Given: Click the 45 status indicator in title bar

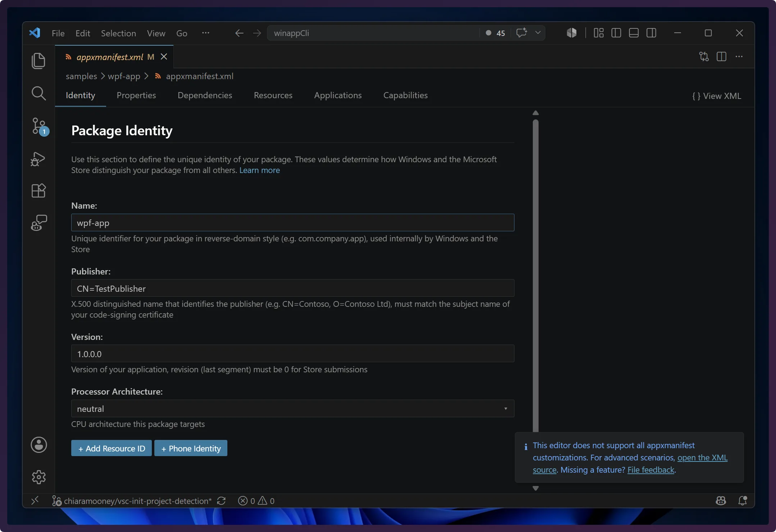Looking at the screenshot, I should point(495,33).
